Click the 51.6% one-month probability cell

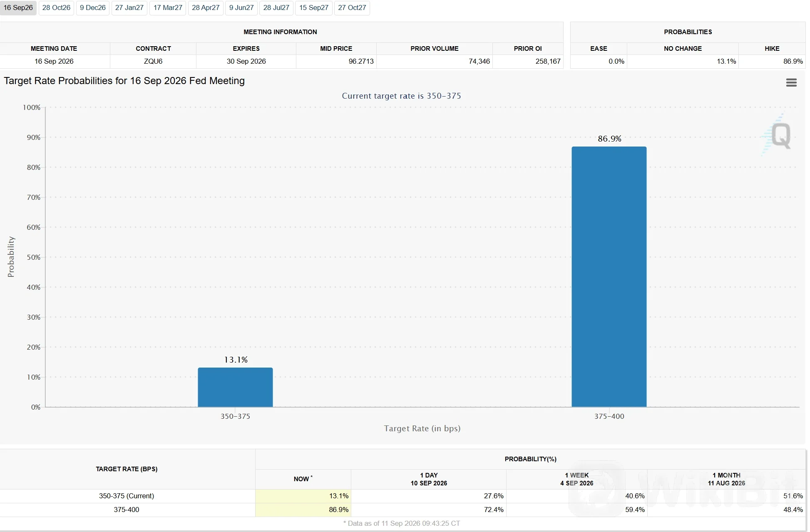coord(726,496)
